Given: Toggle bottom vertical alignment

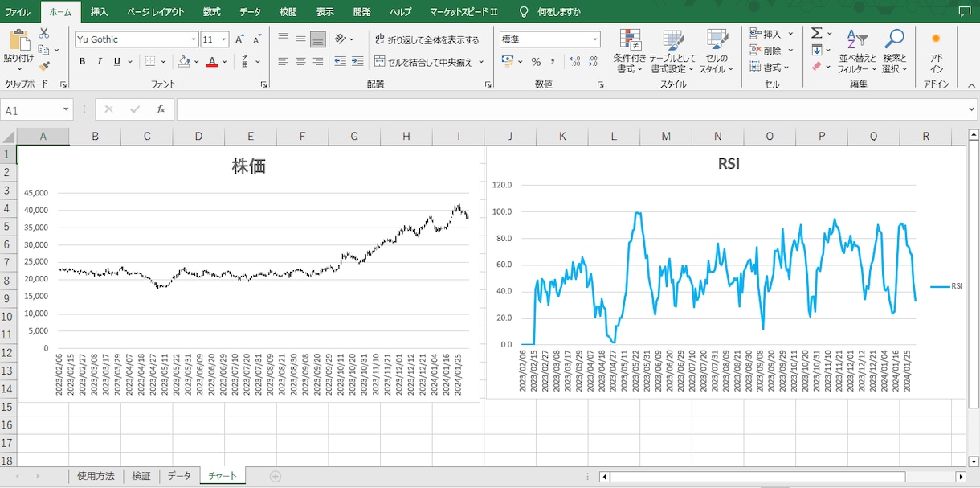Looking at the screenshot, I should point(318,39).
